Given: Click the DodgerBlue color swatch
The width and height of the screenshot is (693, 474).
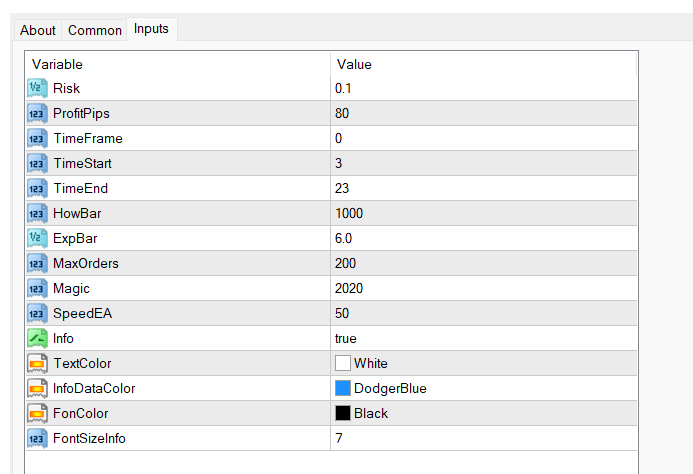Looking at the screenshot, I should [x=343, y=388].
